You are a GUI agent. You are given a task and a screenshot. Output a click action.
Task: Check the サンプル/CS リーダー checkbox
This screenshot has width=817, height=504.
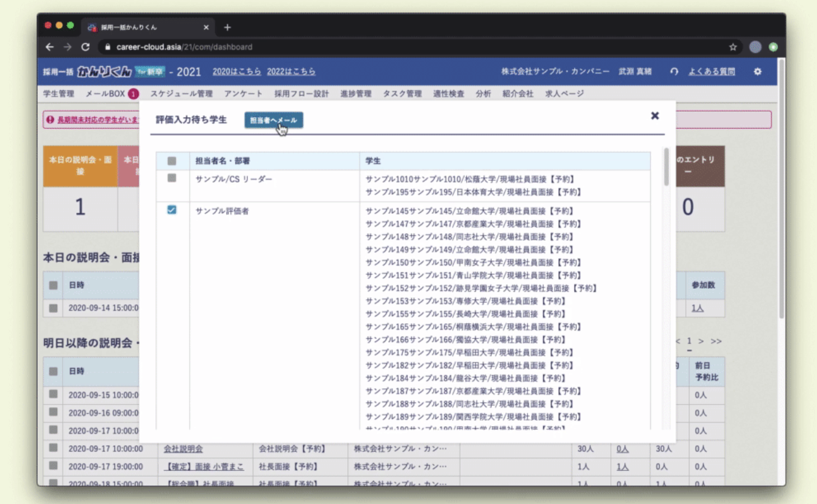(172, 178)
